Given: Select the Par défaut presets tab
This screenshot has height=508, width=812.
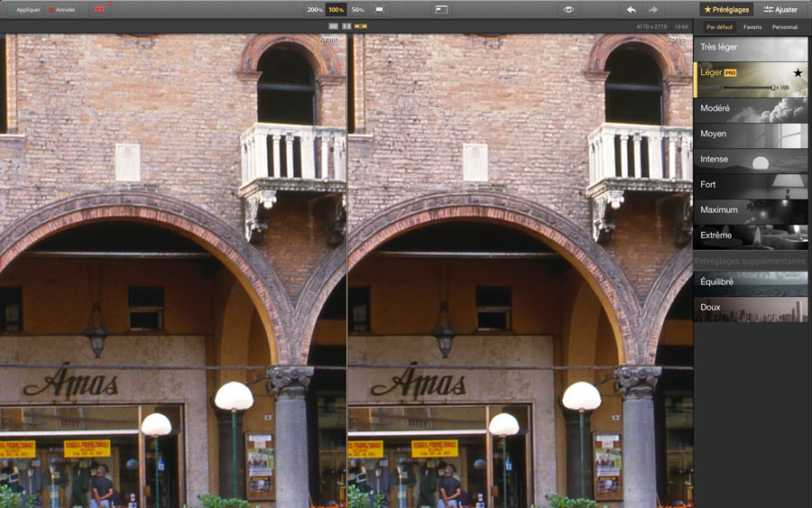Looking at the screenshot, I should coord(720,27).
